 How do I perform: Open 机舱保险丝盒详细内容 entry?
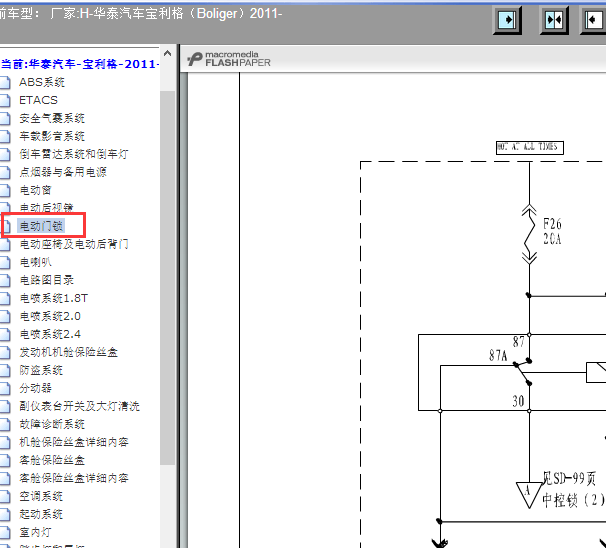coord(73,442)
